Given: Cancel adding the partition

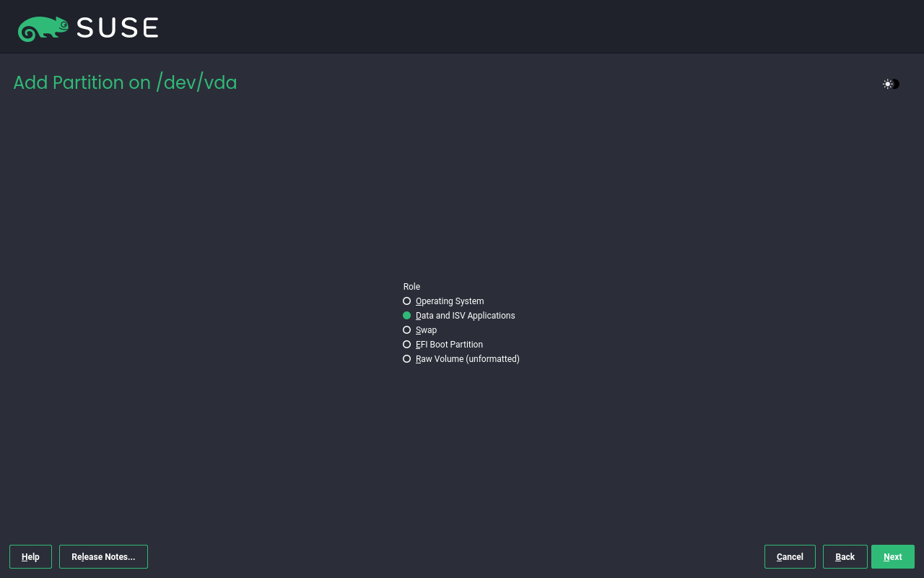Looking at the screenshot, I should (790, 557).
